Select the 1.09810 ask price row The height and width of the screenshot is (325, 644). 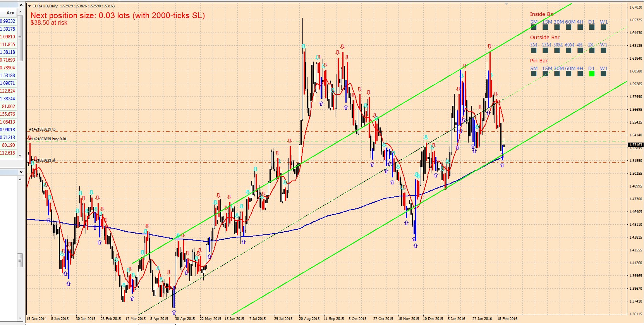[9, 37]
